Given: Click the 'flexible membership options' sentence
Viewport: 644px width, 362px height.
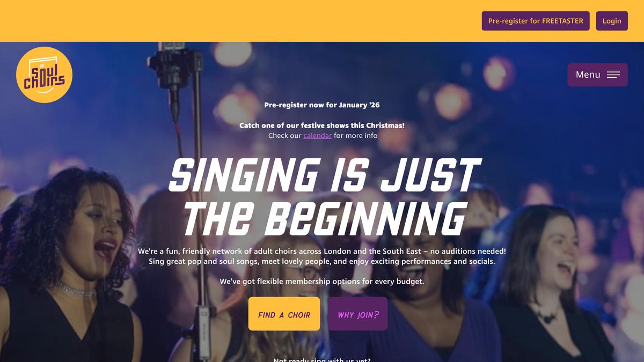Looking at the screenshot, I should [322, 282].
